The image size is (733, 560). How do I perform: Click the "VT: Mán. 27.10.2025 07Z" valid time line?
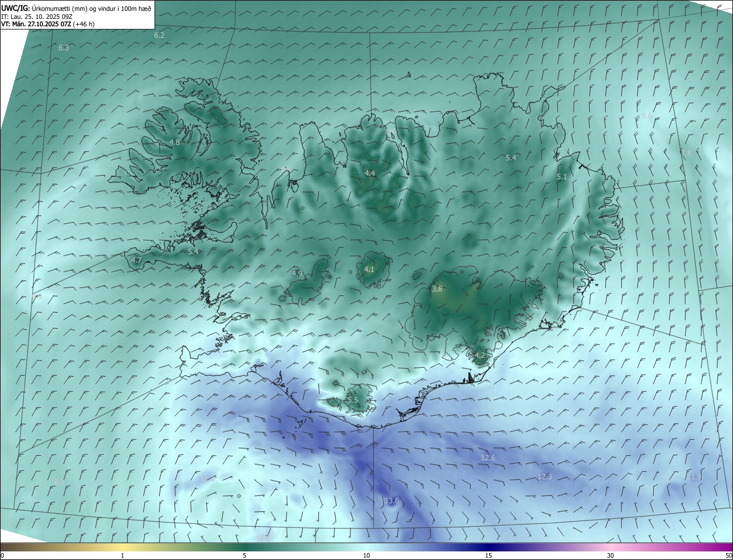[x=47, y=24]
